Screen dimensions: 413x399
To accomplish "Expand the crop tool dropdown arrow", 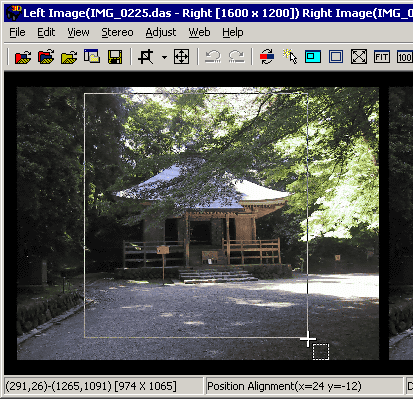I will pyautogui.click(x=164, y=57).
